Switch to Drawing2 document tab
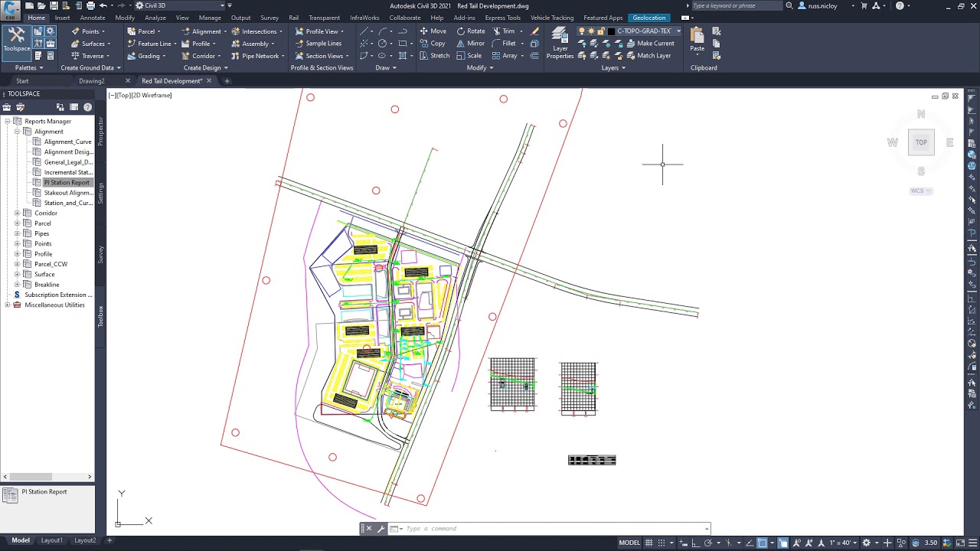Image resolution: width=980 pixels, height=551 pixels. click(x=92, y=80)
